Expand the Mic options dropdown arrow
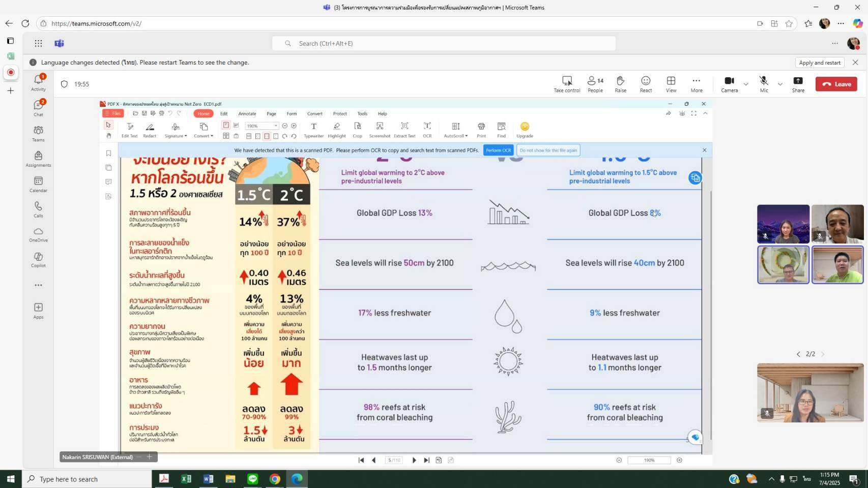 point(780,84)
